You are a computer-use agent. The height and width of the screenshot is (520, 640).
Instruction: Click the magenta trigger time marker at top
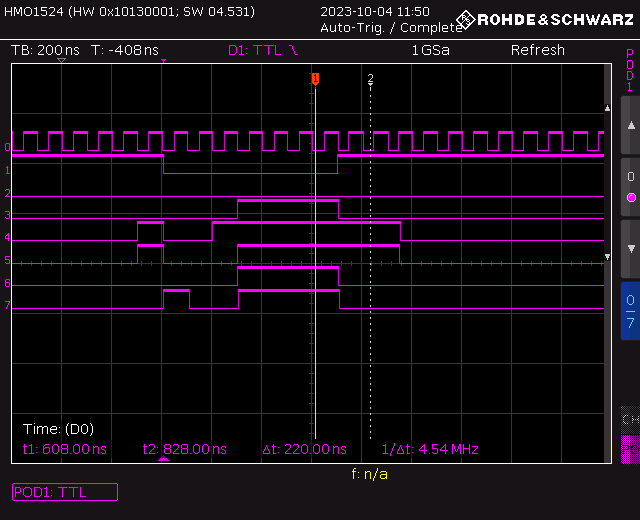[163, 61]
